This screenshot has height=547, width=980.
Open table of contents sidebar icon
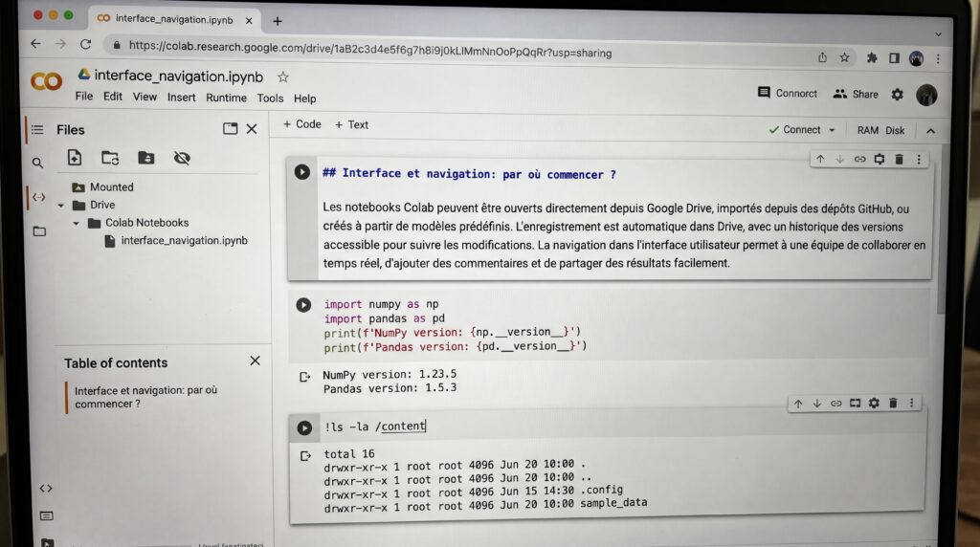pyautogui.click(x=37, y=130)
